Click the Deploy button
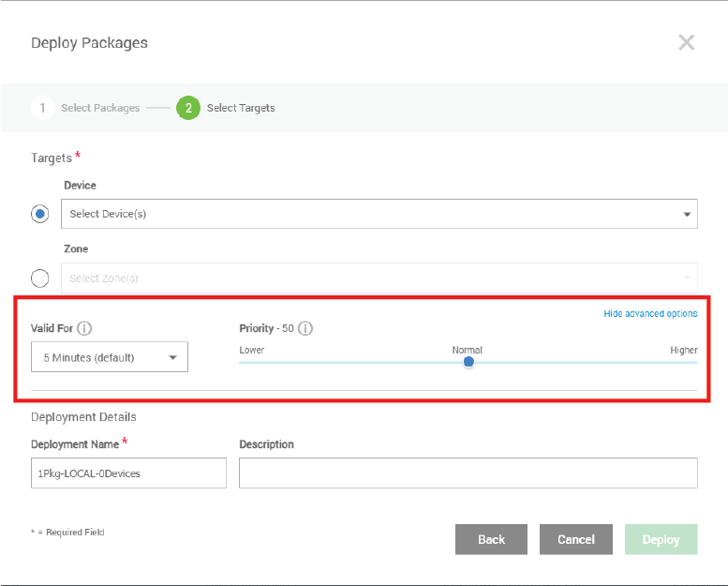Image resolution: width=728 pixels, height=586 pixels. pyautogui.click(x=661, y=539)
